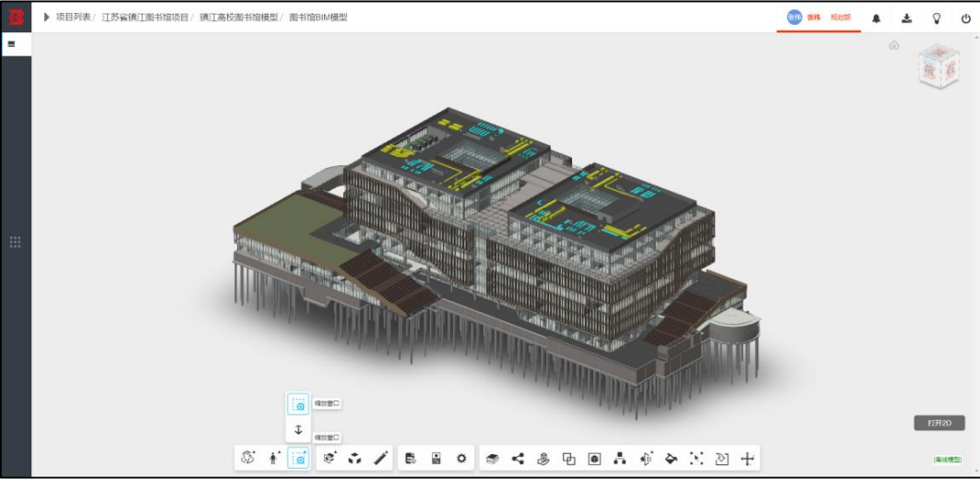
Task: Click the green offline model status label
Action: pyautogui.click(x=948, y=461)
